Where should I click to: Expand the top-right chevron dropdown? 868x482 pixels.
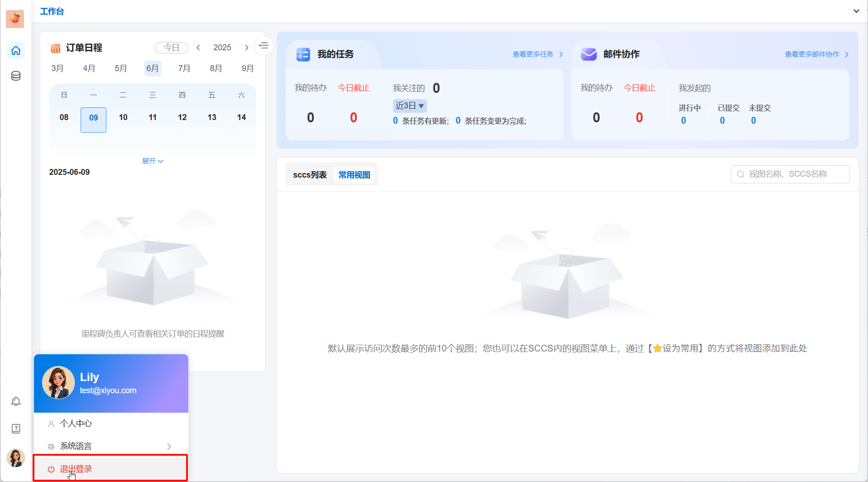(856, 11)
